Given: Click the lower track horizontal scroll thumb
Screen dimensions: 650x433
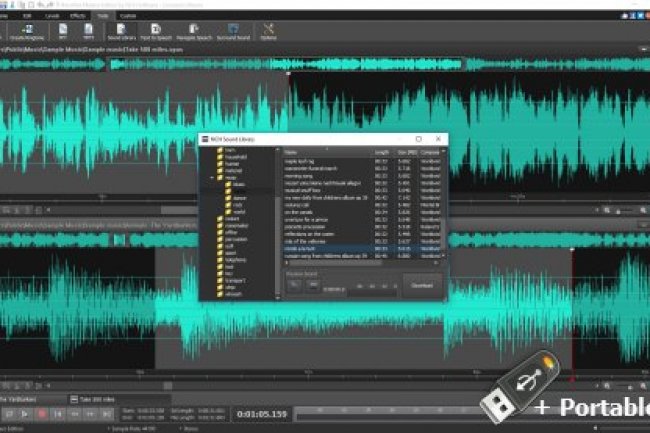Looking at the screenshot, I should pyautogui.click(x=168, y=386).
